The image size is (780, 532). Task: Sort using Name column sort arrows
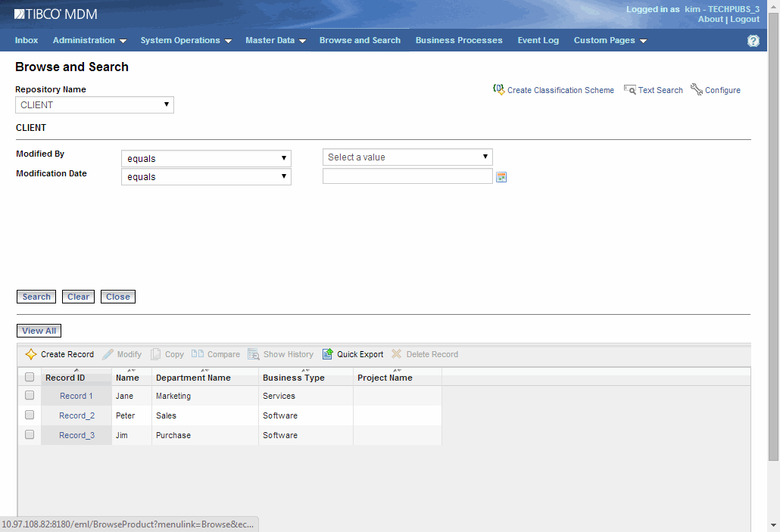pos(131,370)
